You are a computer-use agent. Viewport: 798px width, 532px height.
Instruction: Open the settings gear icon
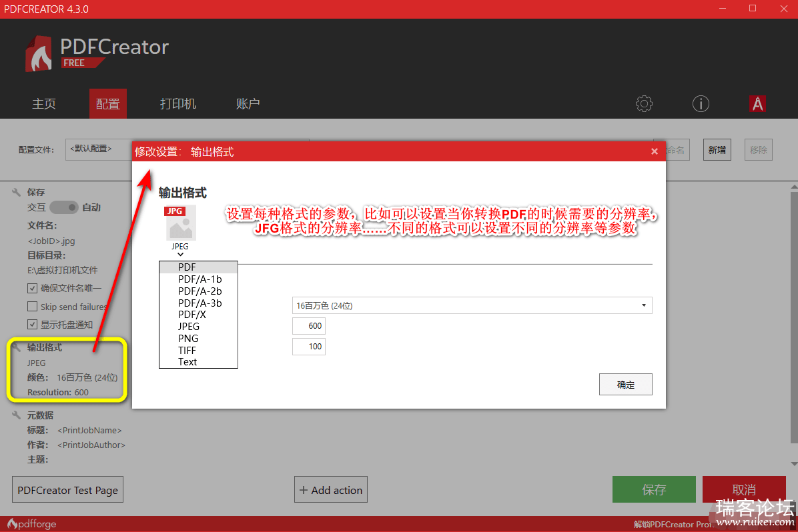click(x=644, y=104)
